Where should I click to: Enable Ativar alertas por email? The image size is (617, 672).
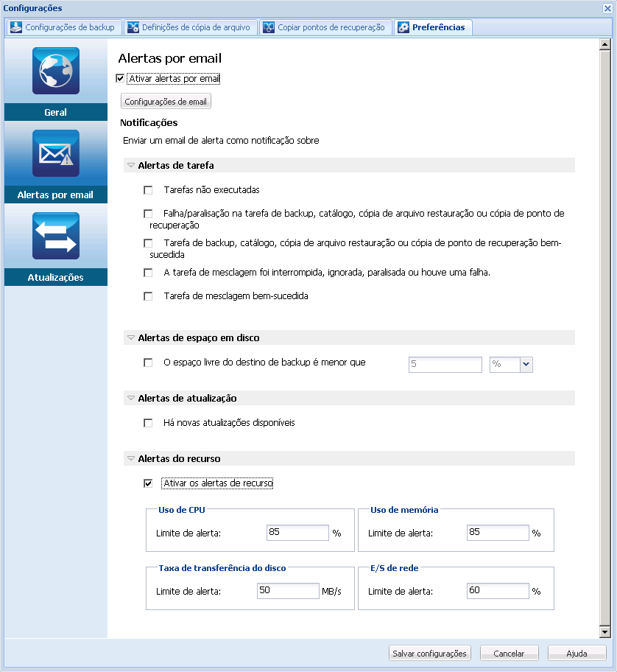click(x=119, y=77)
